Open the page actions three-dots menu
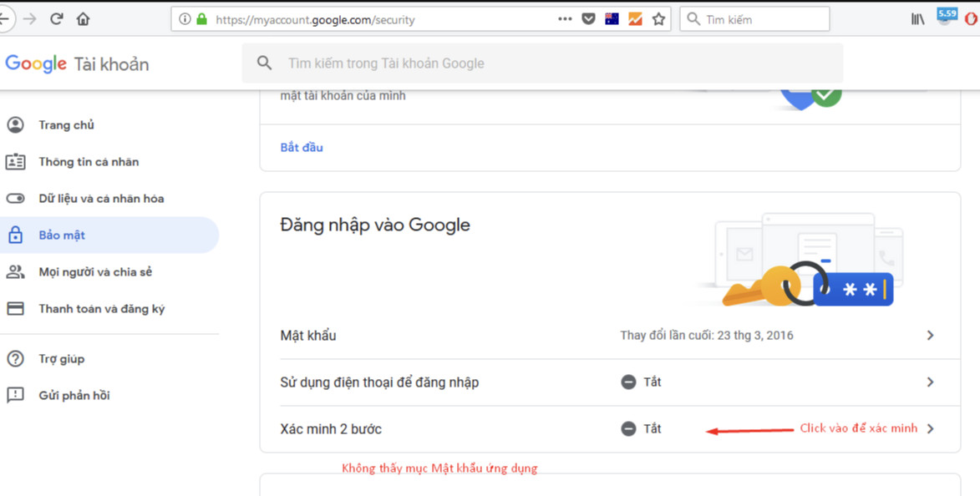Image resolution: width=980 pixels, height=496 pixels. point(565,19)
